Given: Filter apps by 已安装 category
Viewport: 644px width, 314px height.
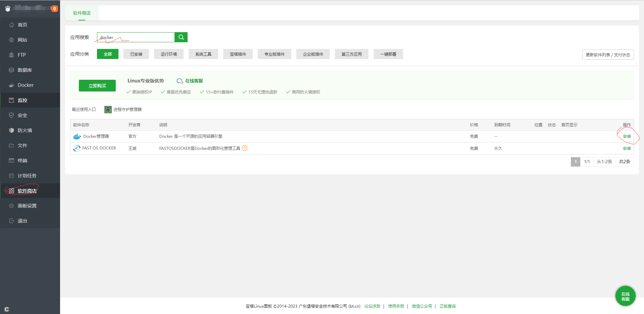Looking at the screenshot, I should point(136,54).
